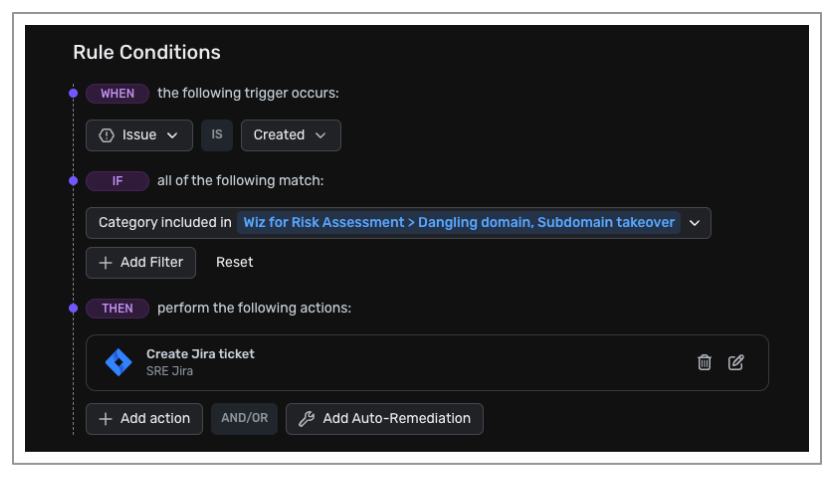Viewport: 834px width, 477px height.
Task: Expand the Category filter chevron
Action: click(x=694, y=223)
